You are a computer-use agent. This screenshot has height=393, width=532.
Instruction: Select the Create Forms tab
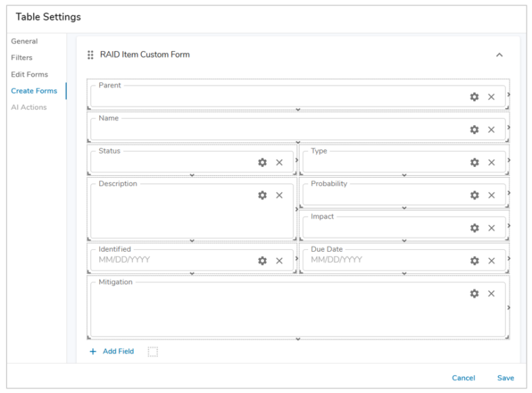pos(34,91)
